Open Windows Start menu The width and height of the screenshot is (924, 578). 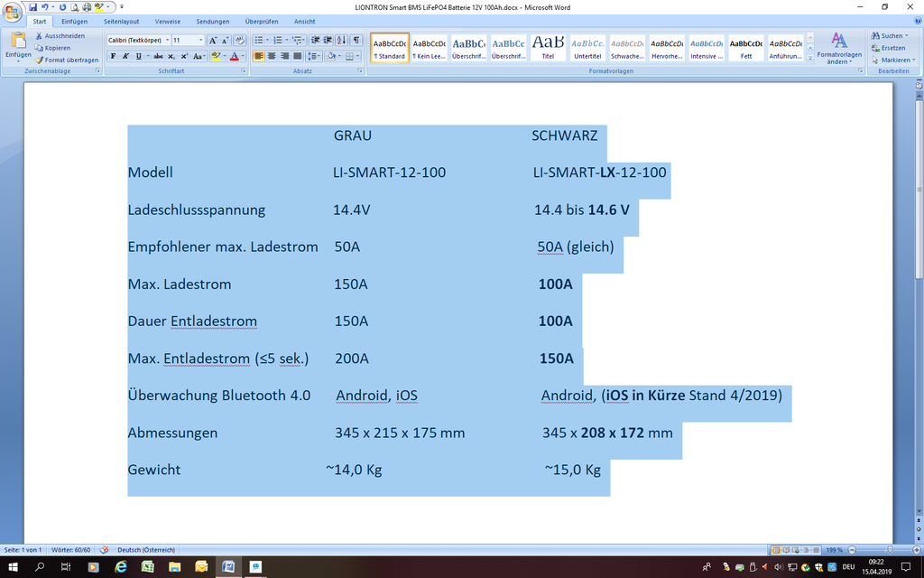pyautogui.click(x=12, y=567)
